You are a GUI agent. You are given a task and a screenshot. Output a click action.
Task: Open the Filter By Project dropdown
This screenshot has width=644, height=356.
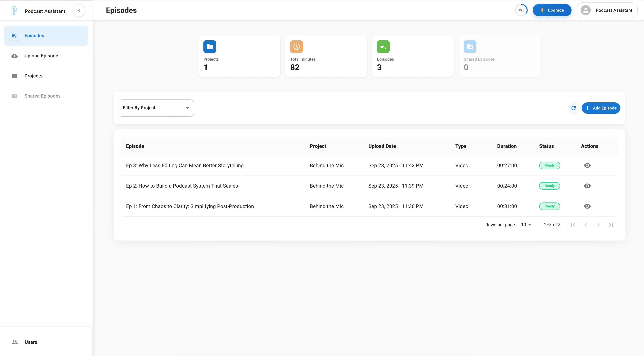pyautogui.click(x=156, y=108)
